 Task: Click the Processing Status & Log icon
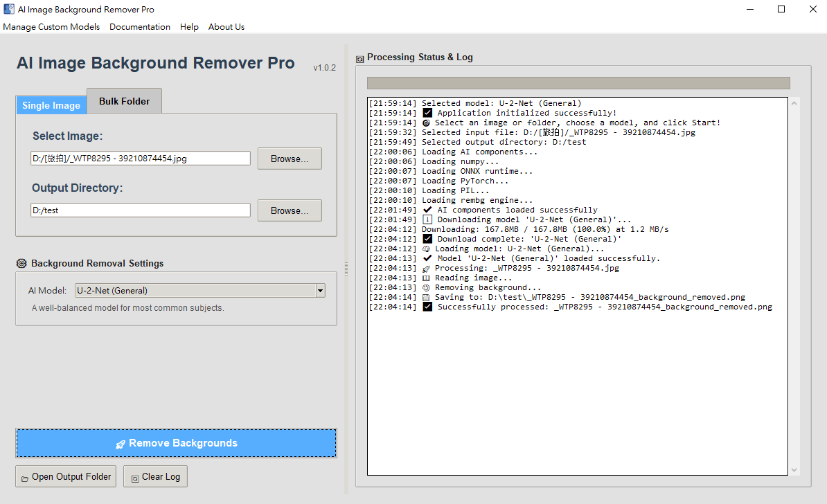coord(359,58)
